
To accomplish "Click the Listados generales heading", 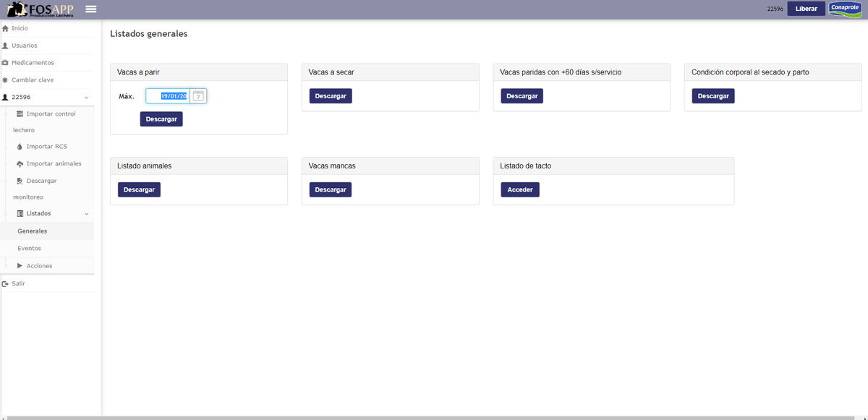I will [x=148, y=33].
